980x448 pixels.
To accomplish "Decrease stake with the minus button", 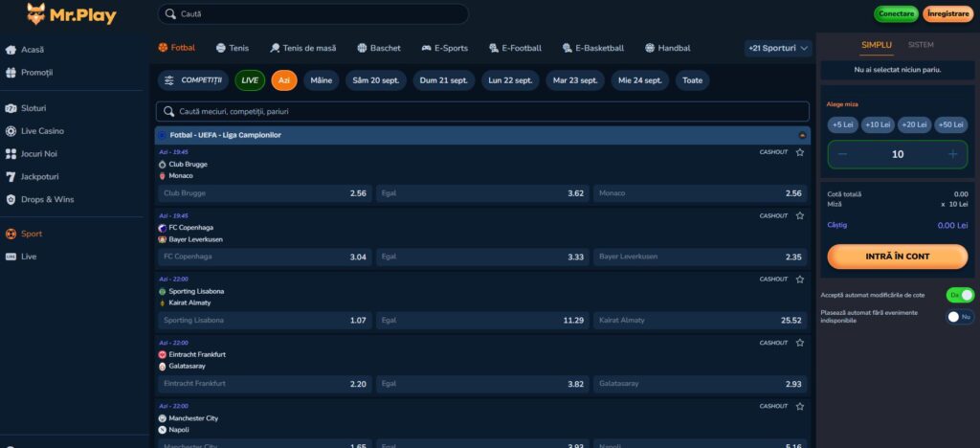I will 842,154.
